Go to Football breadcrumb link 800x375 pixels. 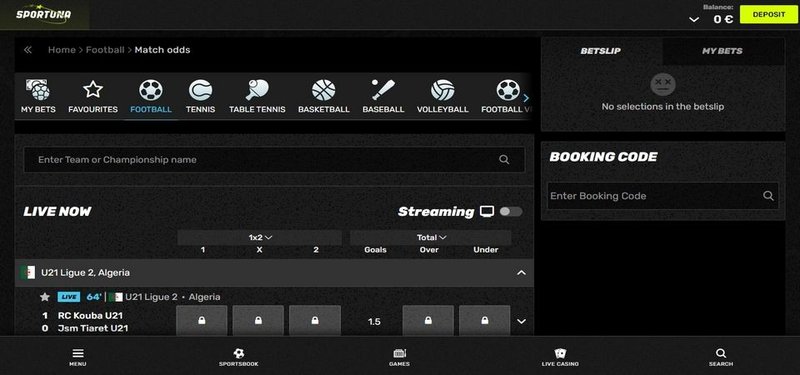(x=105, y=50)
